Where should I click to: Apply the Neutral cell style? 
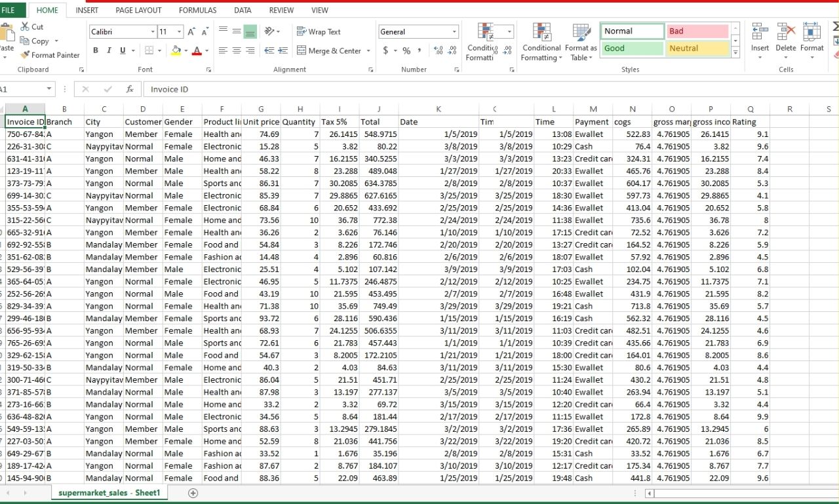click(697, 48)
